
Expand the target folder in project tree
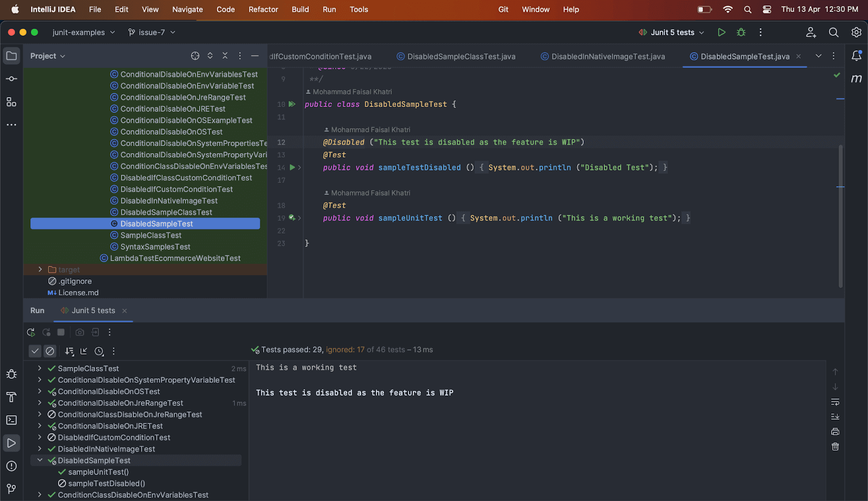coord(40,270)
